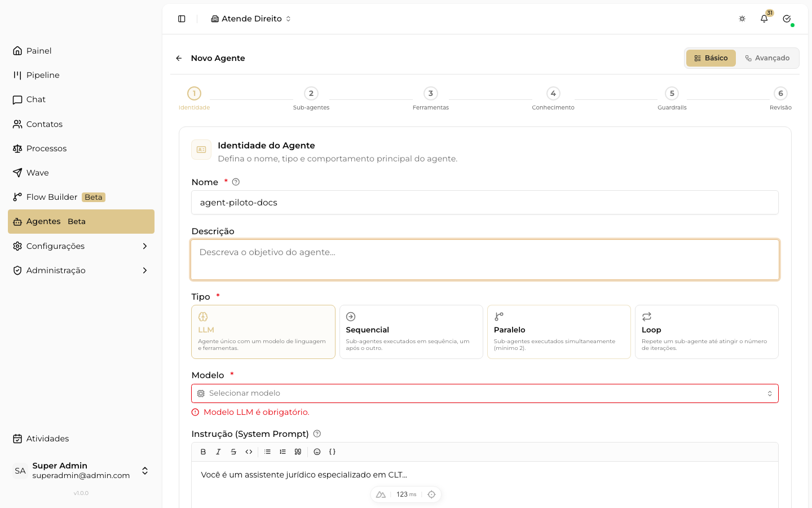812x508 pixels.
Task: Click the 123 ms timing indicator
Action: [x=406, y=494]
